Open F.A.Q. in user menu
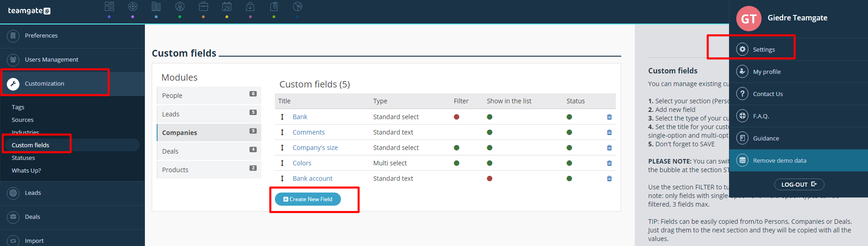This screenshot has width=868, height=246. pyautogui.click(x=798, y=116)
